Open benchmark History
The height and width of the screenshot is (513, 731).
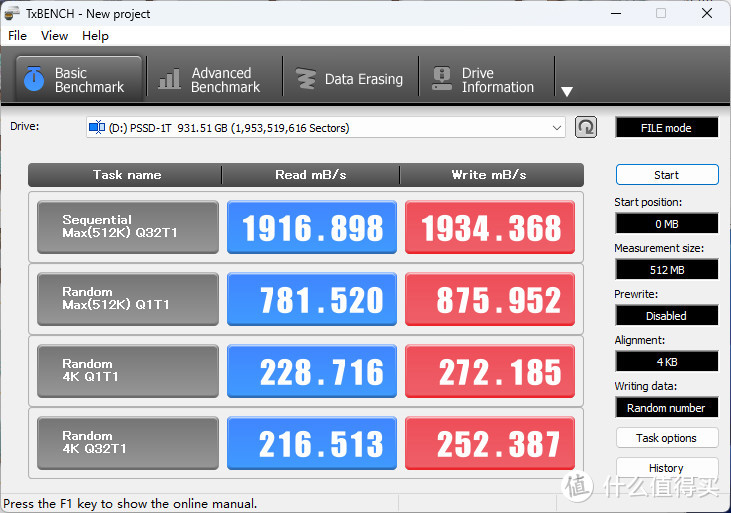pyautogui.click(x=667, y=468)
